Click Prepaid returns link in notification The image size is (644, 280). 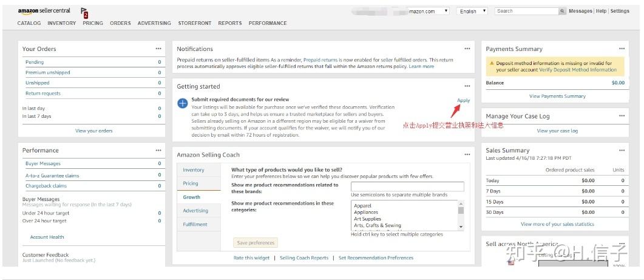coord(320,60)
